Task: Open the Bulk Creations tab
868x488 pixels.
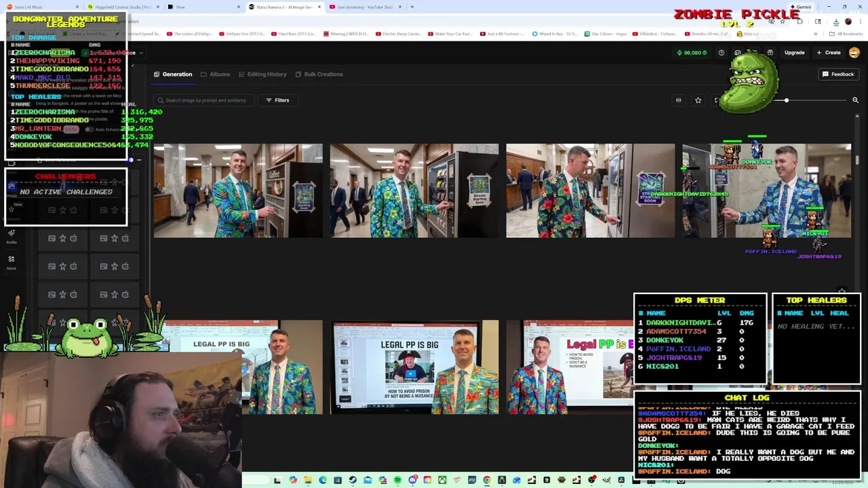Action: (x=319, y=74)
